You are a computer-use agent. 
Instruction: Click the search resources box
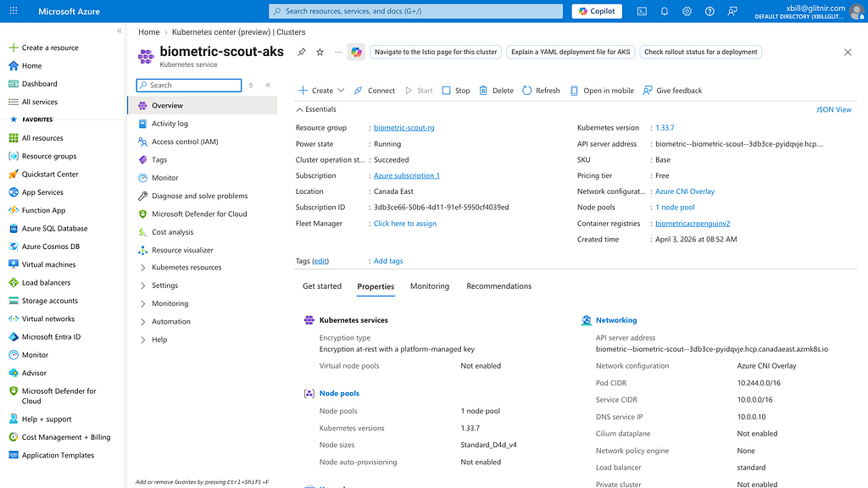tap(415, 11)
